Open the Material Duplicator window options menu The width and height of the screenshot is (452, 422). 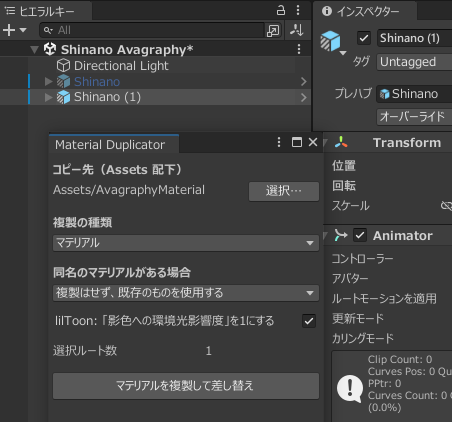(x=279, y=142)
